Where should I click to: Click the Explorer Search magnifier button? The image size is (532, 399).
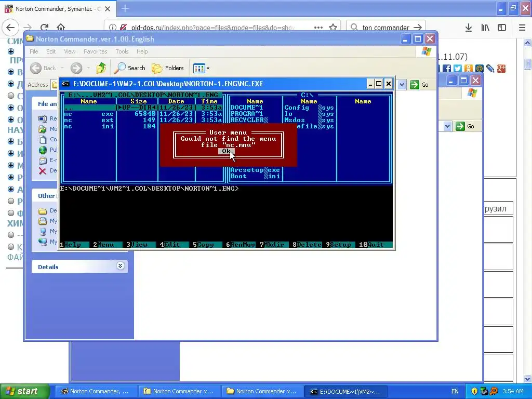129,68
